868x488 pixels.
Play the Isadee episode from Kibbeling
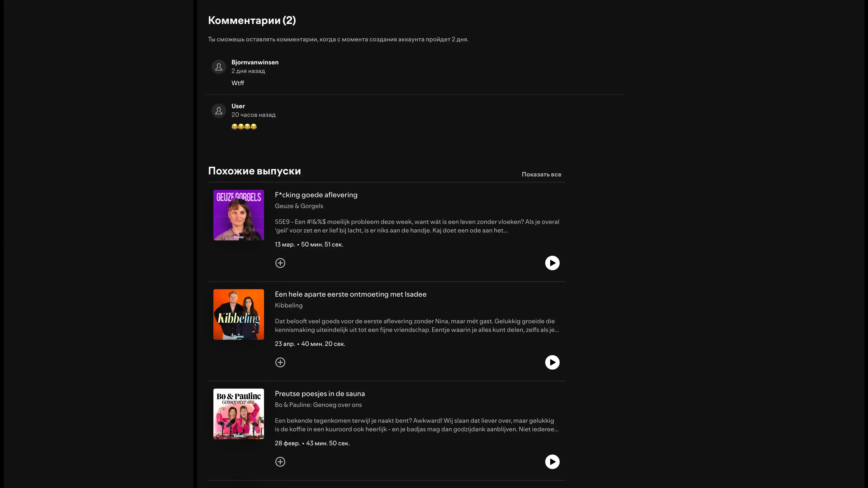point(552,362)
